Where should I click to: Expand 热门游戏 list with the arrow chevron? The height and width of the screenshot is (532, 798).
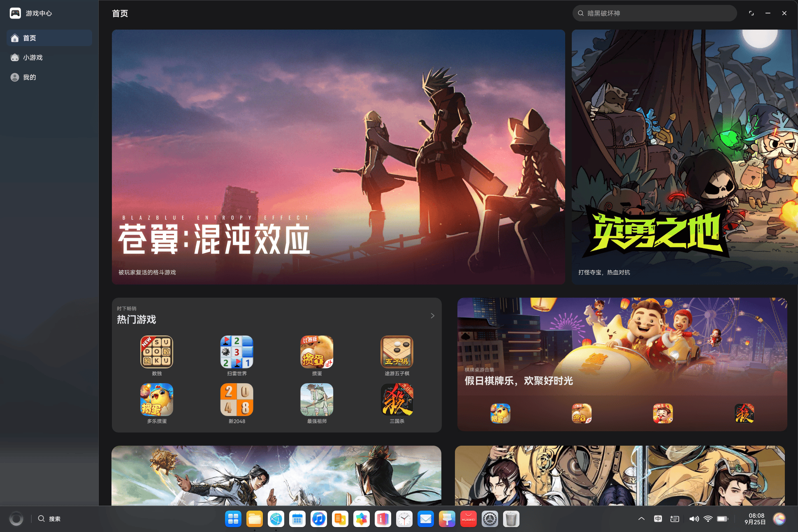[432, 316]
